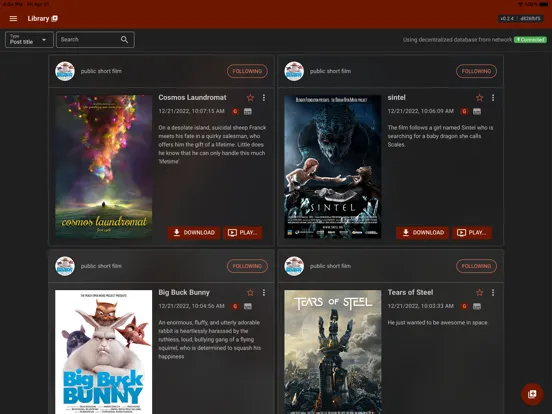Image resolution: width=552 pixels, height=414 pixels.
Task: Open the hamburger navigation menu
Action: [13, 19]
